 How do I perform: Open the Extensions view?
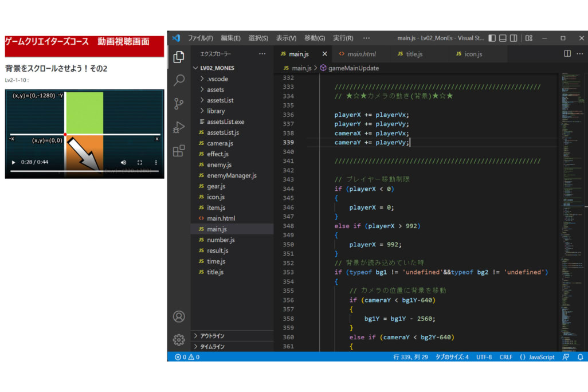179,151
